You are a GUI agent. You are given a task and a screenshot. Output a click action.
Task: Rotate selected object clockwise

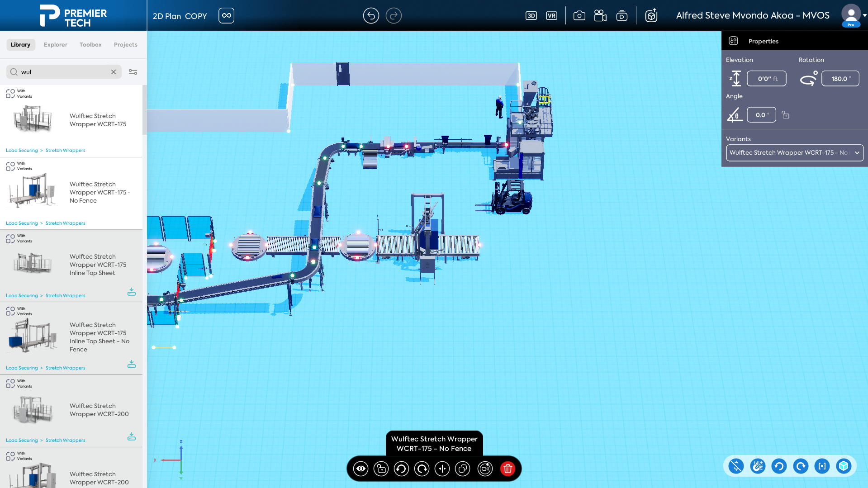(x=422, y=469)
